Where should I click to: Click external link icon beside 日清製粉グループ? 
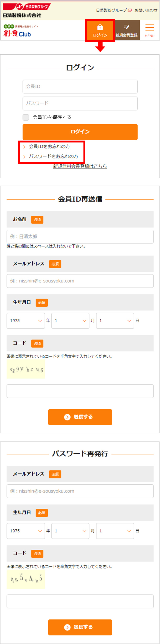click(130, 10)
